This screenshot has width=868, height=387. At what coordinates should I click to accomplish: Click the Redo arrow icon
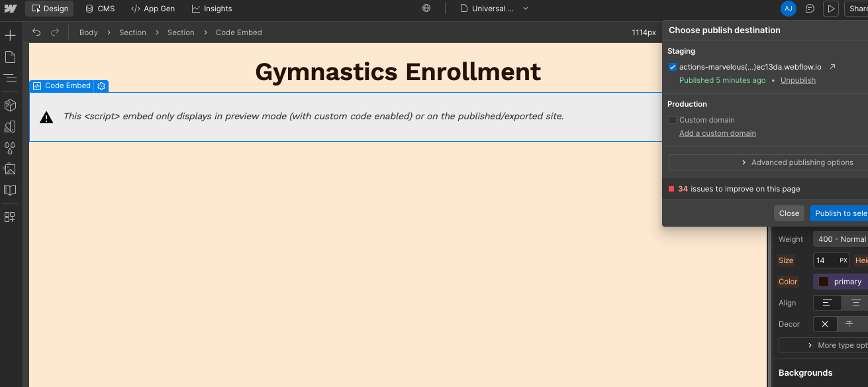point(55,32)
